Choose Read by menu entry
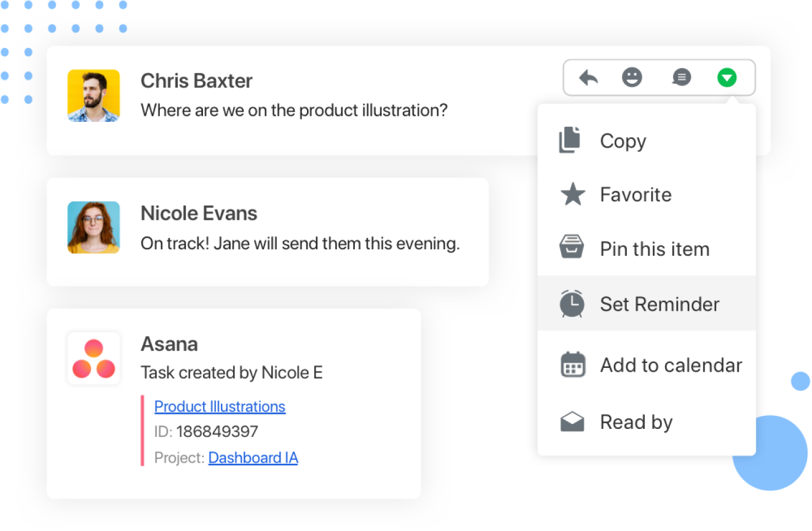This screenshot has width=812, height=531. coord(636,422)
